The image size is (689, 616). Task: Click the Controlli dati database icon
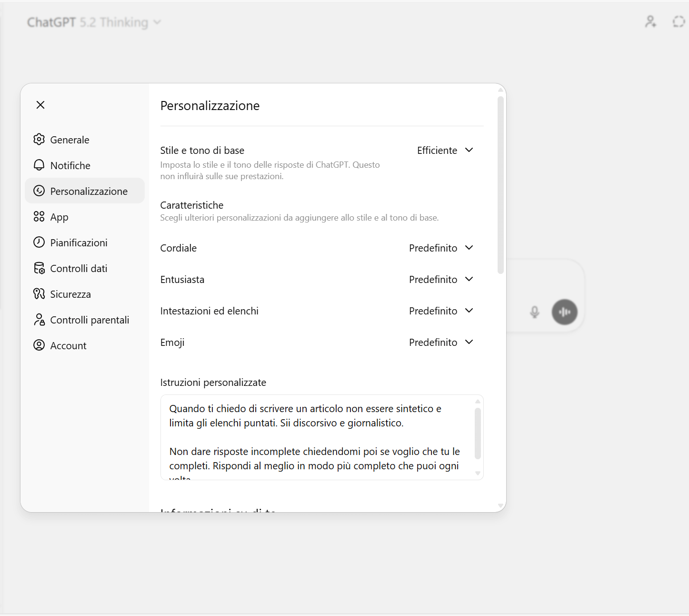(39, 268)
